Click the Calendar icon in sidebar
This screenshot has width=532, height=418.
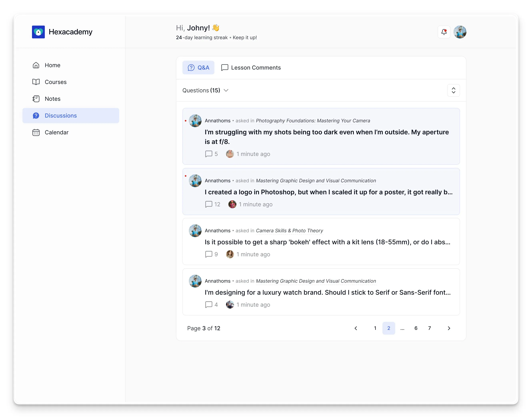[36, 132]
